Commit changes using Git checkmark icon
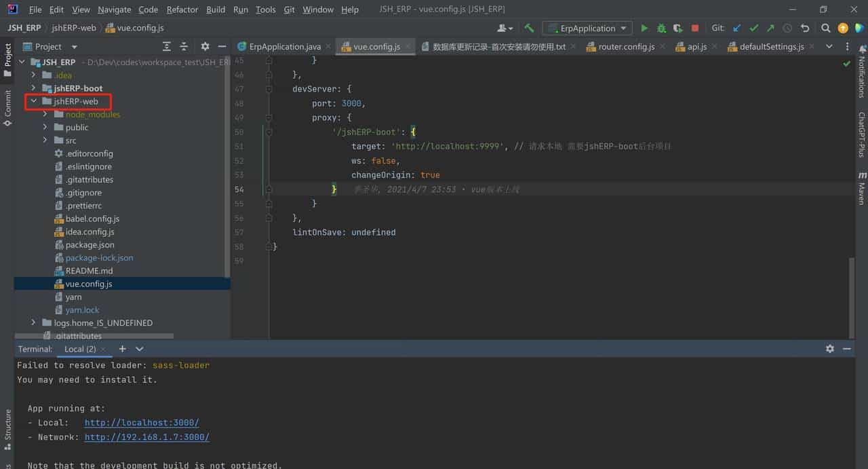Image resolution: width=868 pixels, height=469 pixels. (x=753, y=29)
